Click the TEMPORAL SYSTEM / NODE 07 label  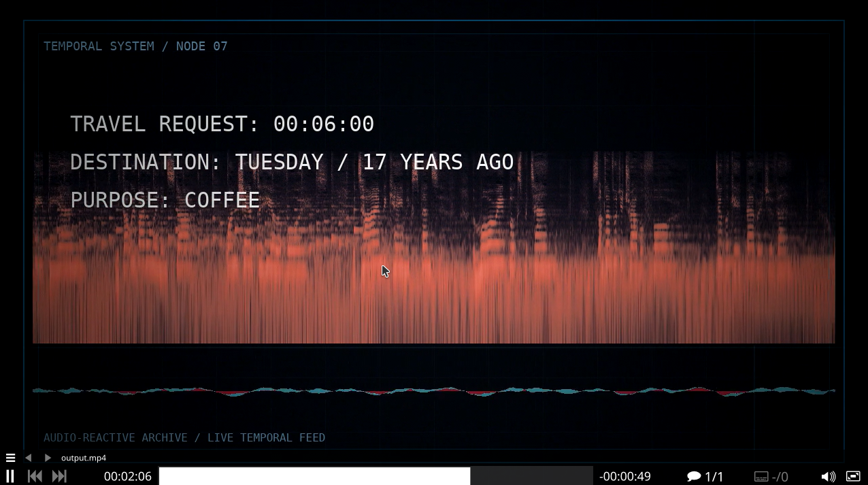[135, 46]
